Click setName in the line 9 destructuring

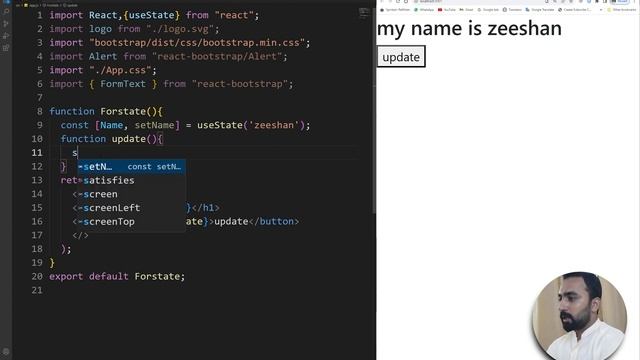155,125
